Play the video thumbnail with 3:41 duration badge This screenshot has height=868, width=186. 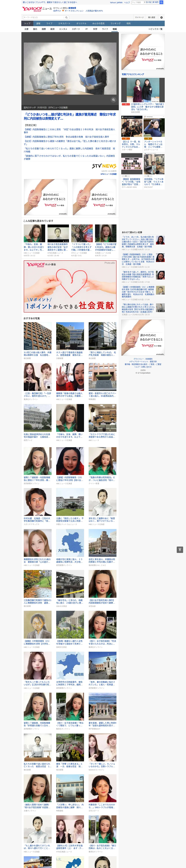[58, 233]
